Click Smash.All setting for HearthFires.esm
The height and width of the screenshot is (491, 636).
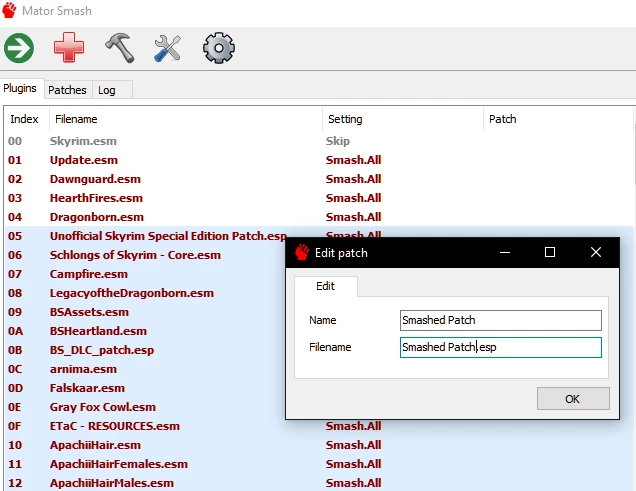(353, 198)
